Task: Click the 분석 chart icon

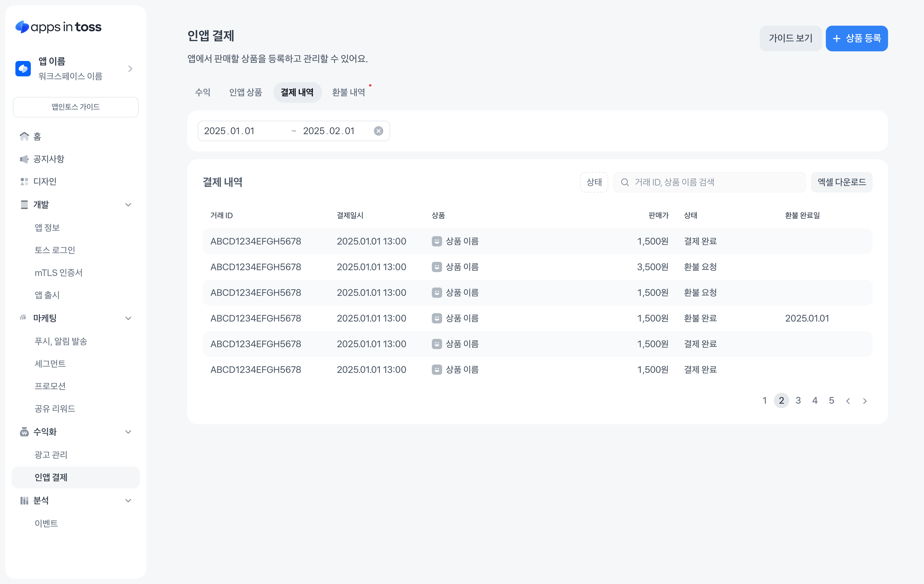Action: click(x=24, y=500)
